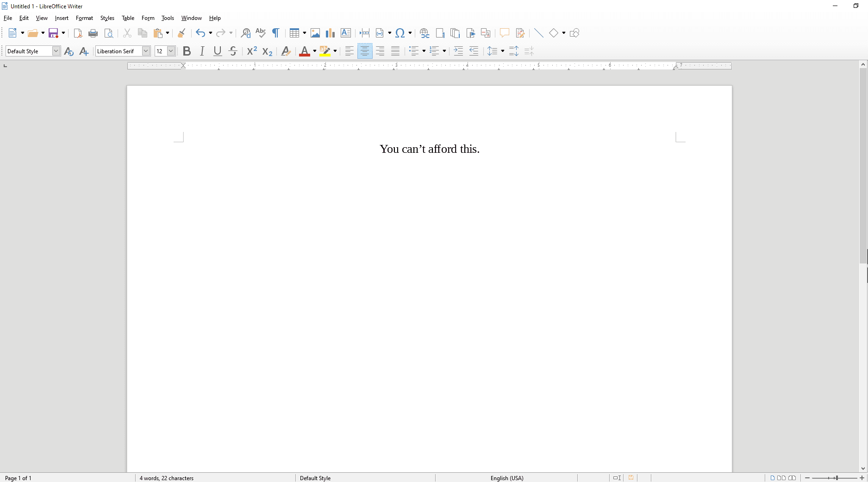The height and width of the screenshot is (482, 868).
Task: Insert a text box
Action: pos(346,33)
